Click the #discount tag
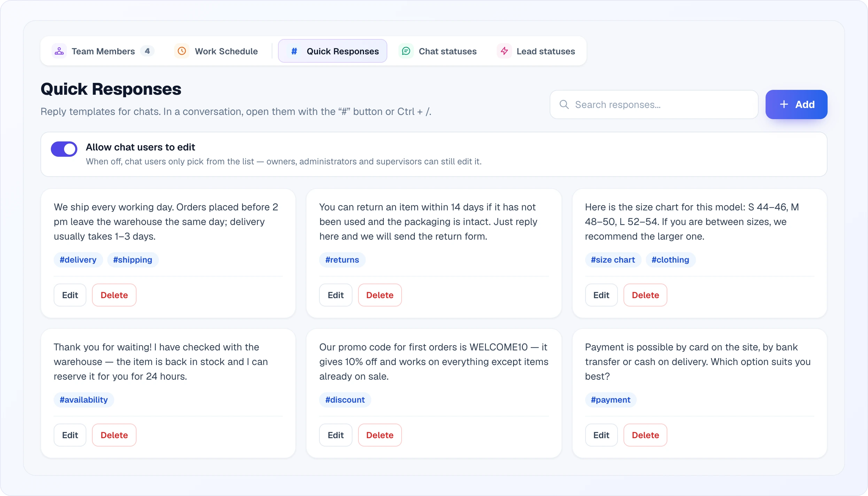Viewport: 868px width, 496px height. pos(345,400)
